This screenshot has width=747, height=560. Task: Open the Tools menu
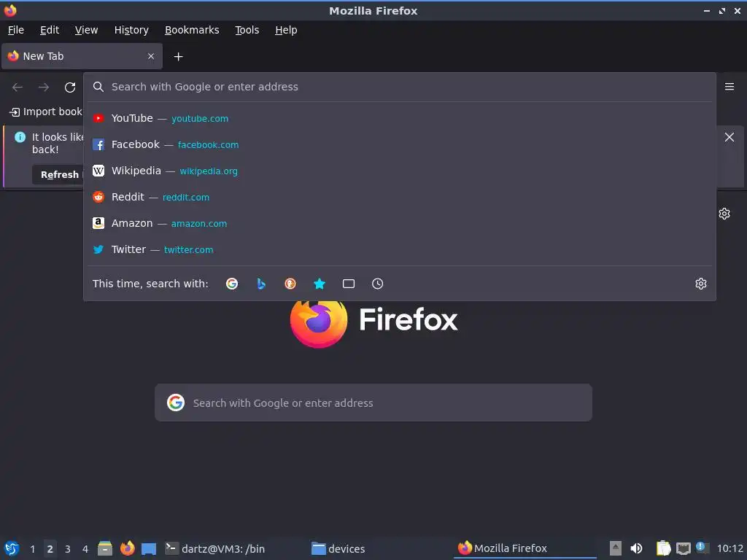click(x=247, y=30)
